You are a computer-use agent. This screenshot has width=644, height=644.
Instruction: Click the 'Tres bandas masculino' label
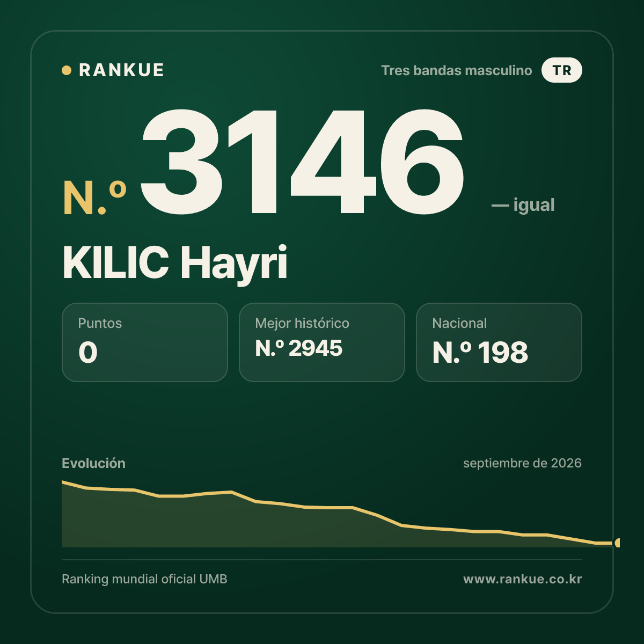click(x=457, y=71)
